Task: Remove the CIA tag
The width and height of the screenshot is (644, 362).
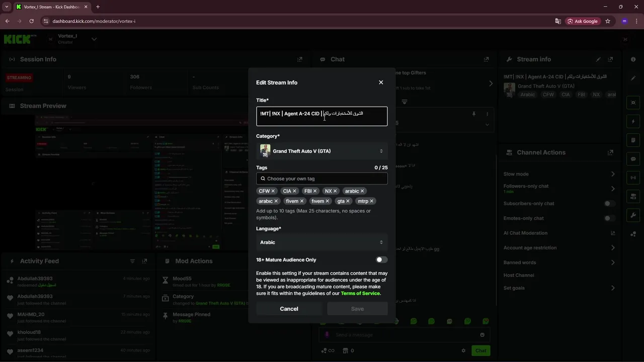Action: coord(294,191)
